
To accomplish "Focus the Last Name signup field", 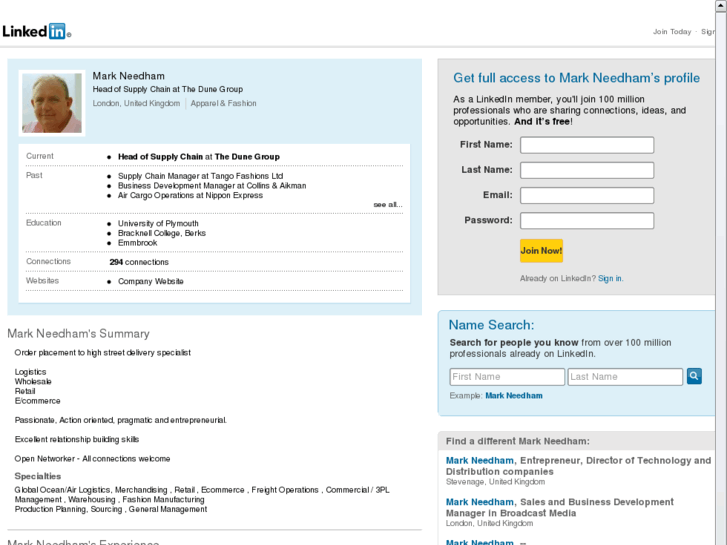I will (587, 170).
